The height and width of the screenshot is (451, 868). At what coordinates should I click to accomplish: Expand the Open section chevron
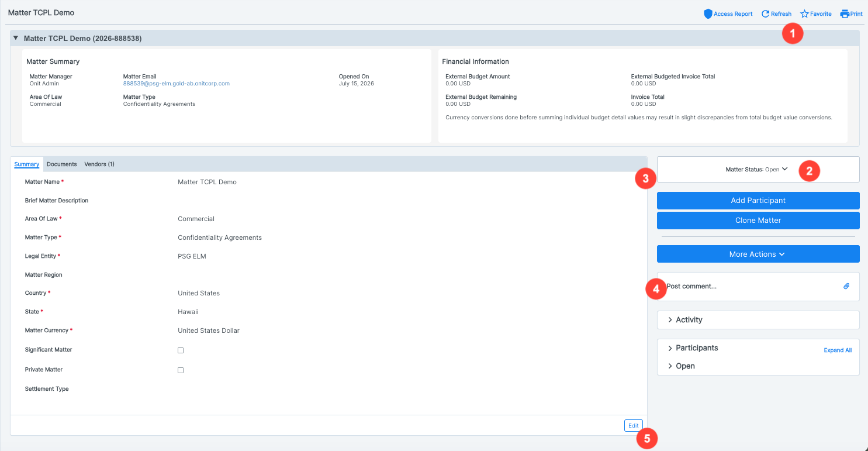coord(670,366)
